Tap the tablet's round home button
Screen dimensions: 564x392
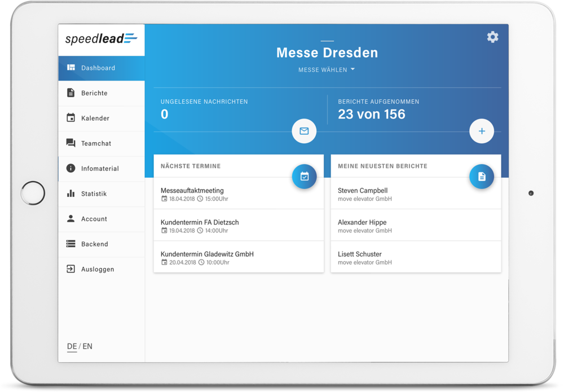click(x=33, y=193)
